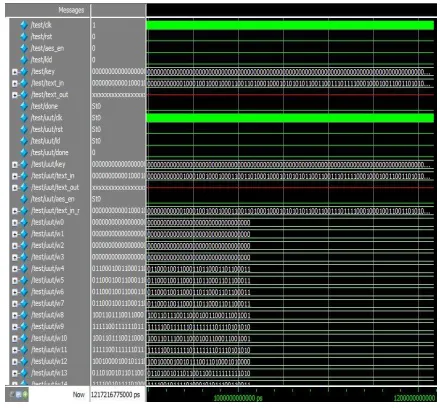Screen dimensions: 440x408
Task: Click the diamond icon of /test/uut/w0
Action: pos(24,222)
